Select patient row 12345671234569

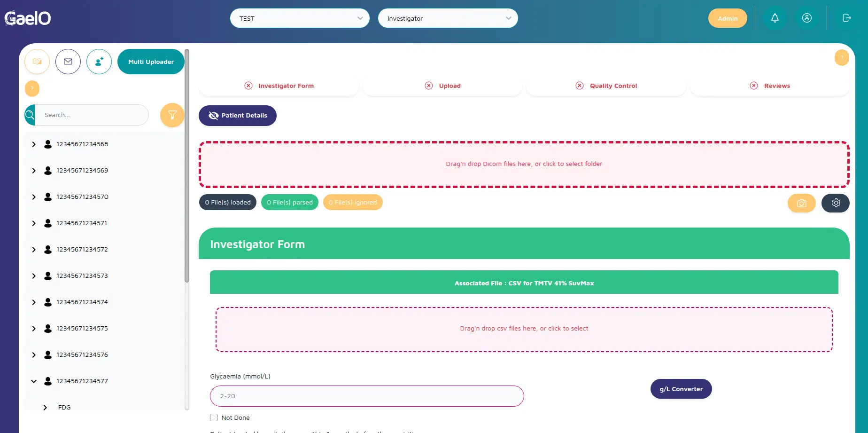104,170
